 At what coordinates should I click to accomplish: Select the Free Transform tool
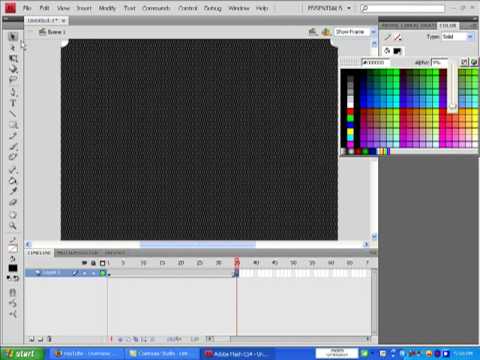click(13, 59)
